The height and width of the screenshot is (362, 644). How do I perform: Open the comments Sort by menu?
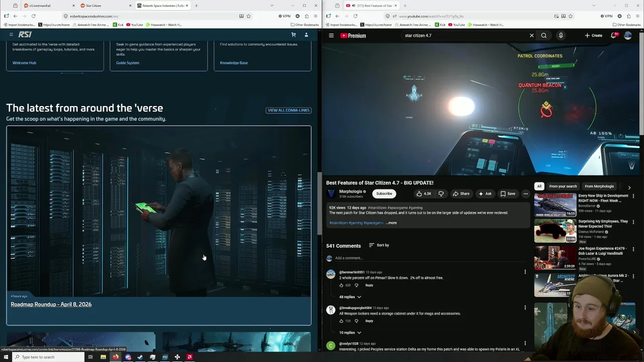tap(379, 245)
